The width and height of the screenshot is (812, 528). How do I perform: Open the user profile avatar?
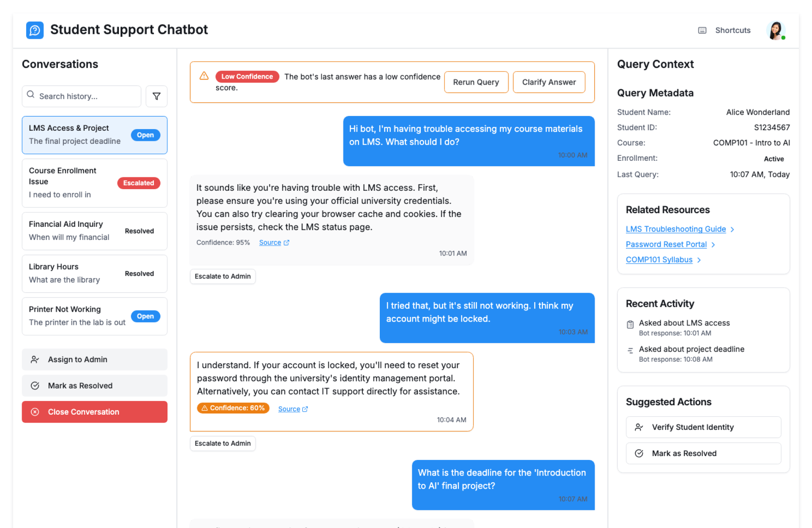776,30
